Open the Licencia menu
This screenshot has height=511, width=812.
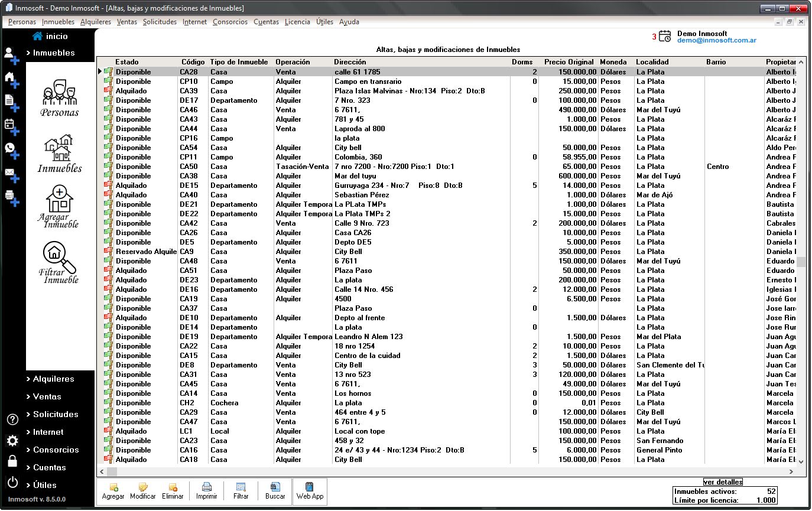point(297,22)
